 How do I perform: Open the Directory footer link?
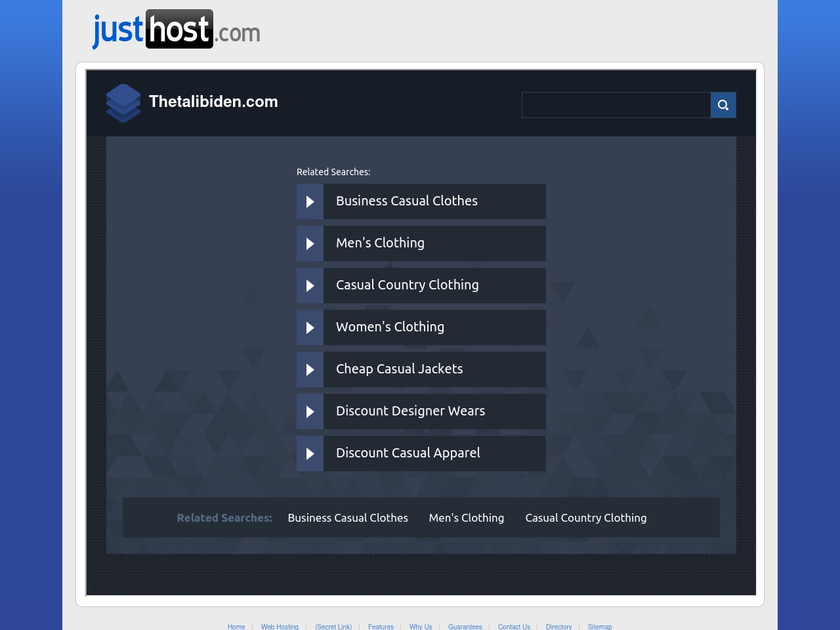(x=559, y=627)
